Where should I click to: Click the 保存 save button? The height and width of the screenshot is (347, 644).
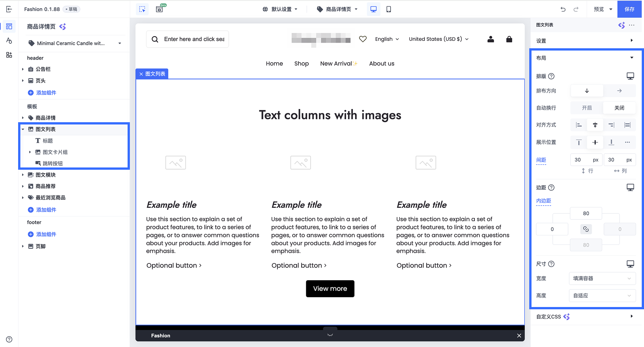point(629,9)
